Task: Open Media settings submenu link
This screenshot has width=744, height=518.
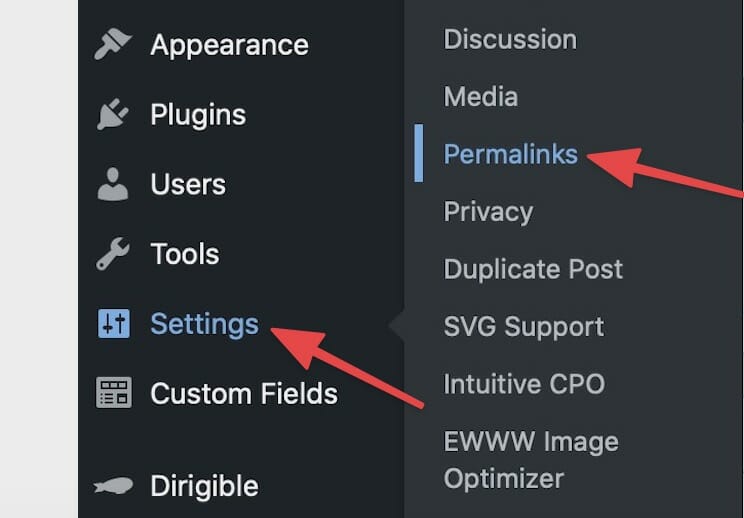Action: tap(481, 96)
